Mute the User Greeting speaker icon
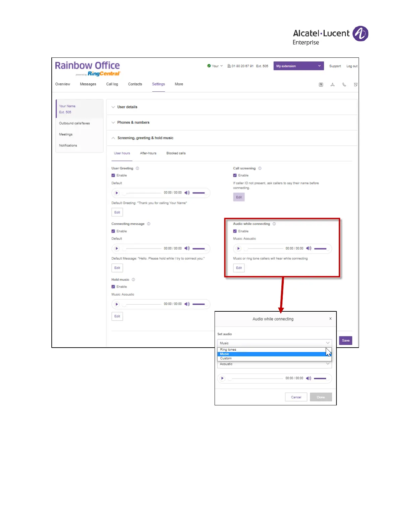 [187, 193]
